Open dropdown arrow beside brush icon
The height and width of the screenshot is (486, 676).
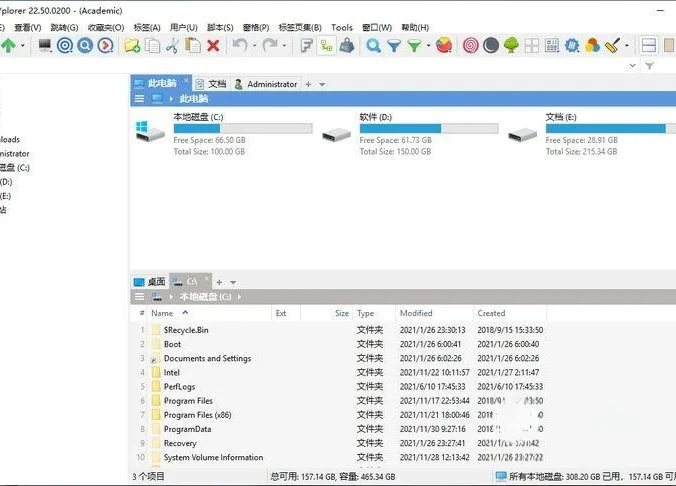pyautogui.click(x=627, y=45)
